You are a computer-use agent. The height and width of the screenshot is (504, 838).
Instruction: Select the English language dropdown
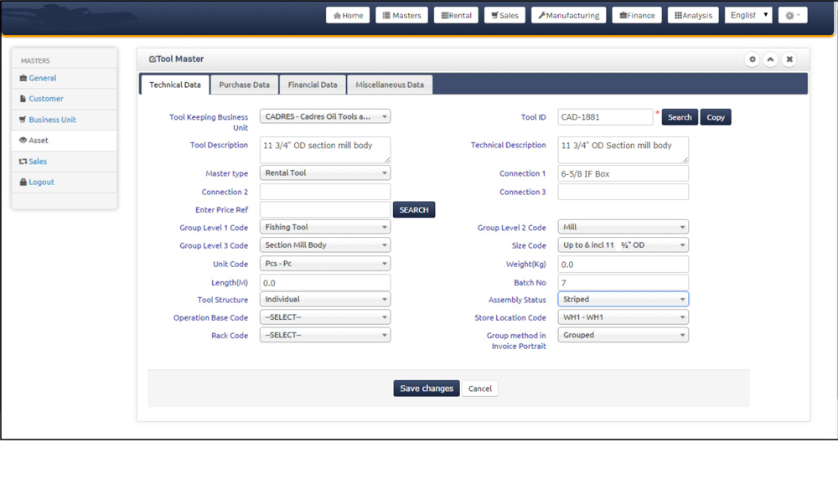point(748,15)
